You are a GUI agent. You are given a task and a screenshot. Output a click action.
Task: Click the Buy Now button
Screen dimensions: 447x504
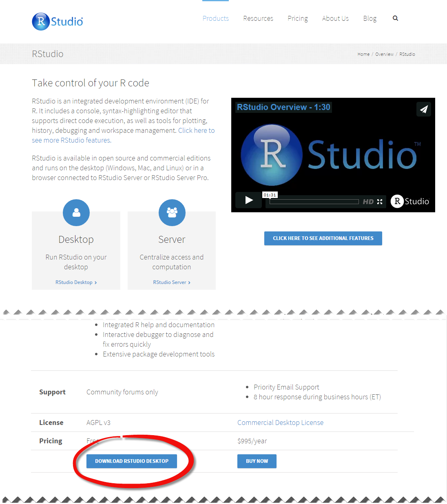coord(257,461)
